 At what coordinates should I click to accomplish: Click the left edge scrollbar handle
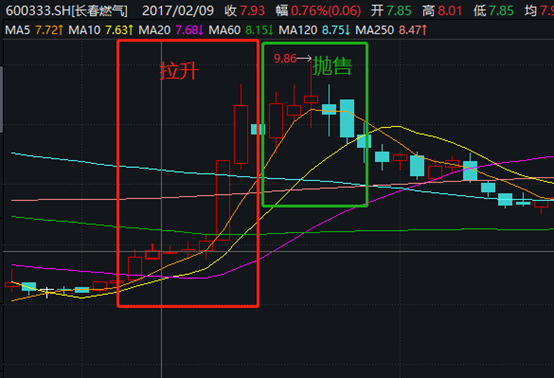pyautogui.click(x=1, y=99)
